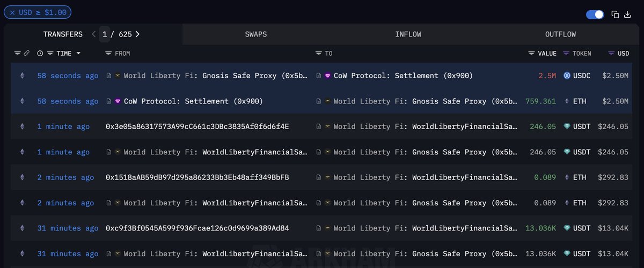Image resolution: width=644 pixels, height=268 pixels.
Task: Select the green 0.089 value in the 0x1518a row
Action: point(545,177)
